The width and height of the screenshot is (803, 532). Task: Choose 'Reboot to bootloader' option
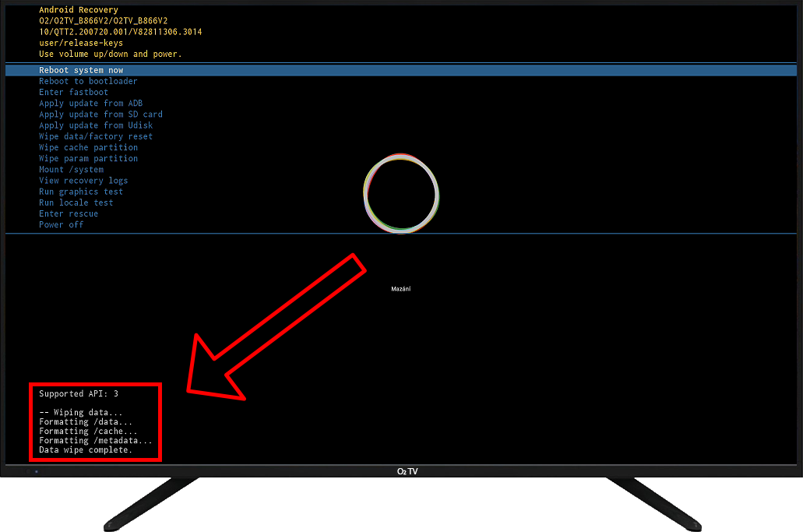[x=88, y=81]
